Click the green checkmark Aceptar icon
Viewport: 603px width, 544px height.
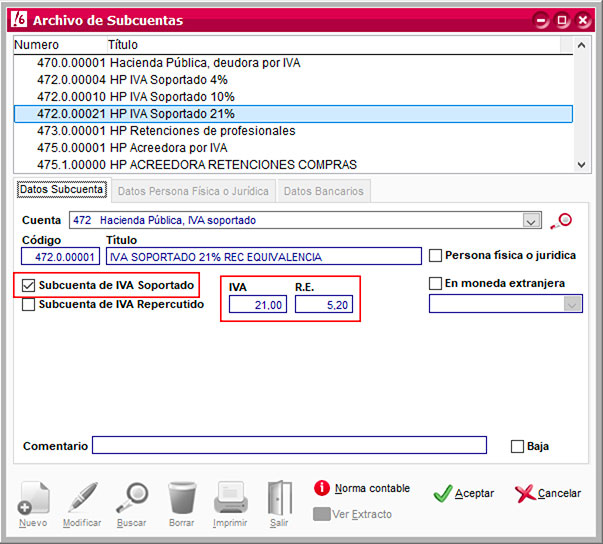(x=443, y=493)
